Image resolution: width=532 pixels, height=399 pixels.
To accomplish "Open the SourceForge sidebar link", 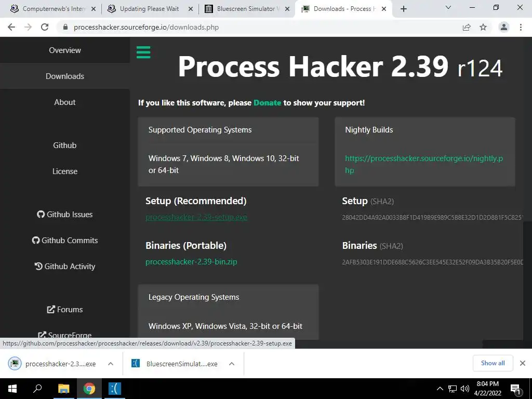I will tap(65, 334).
